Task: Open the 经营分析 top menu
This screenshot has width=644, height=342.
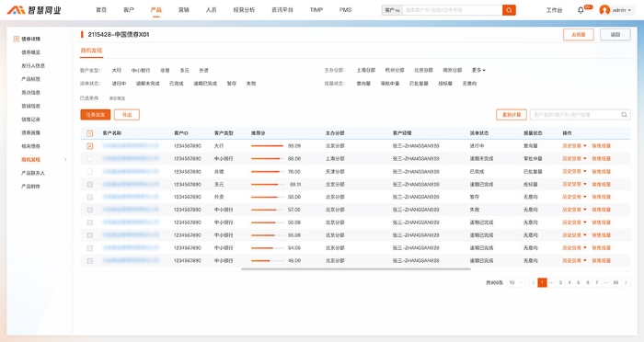Action: pos(244,10)
